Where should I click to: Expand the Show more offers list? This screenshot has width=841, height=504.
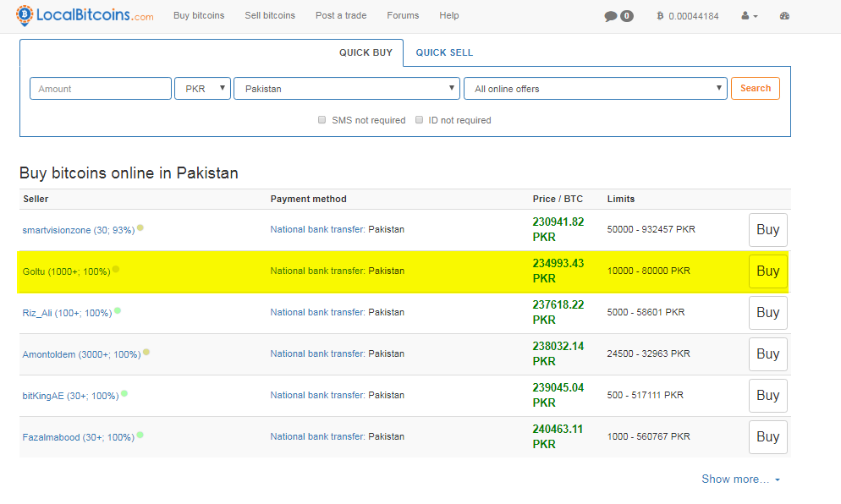point(740,479)
